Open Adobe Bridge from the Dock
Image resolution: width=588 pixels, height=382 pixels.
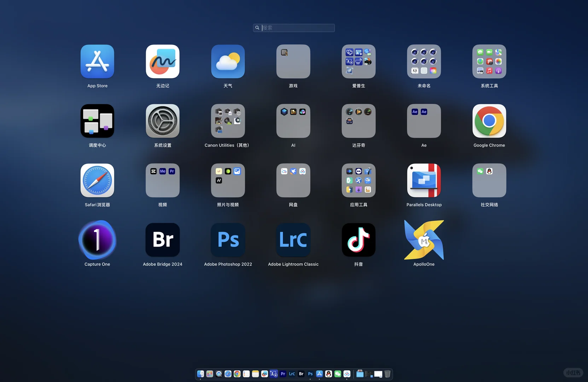tap(301, 374)
